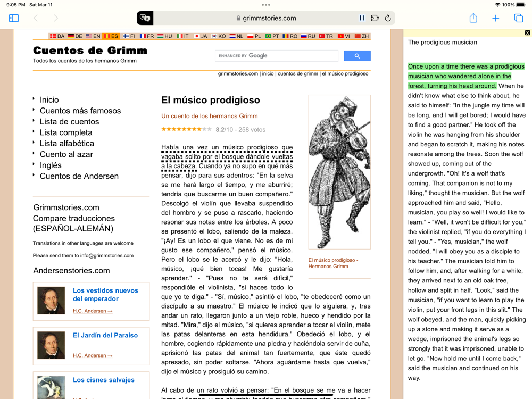Viewport: 532px width, 399px height.
Task: Switch site language to DA
Action: tap(57, 36)
